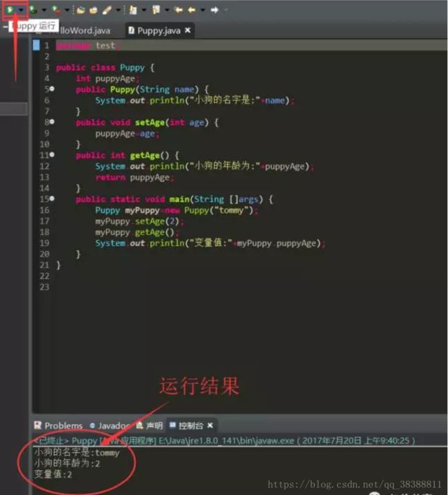Close the 控制台 console tab
The width and height of the screenshot is (448, 495).
(210, 425)
